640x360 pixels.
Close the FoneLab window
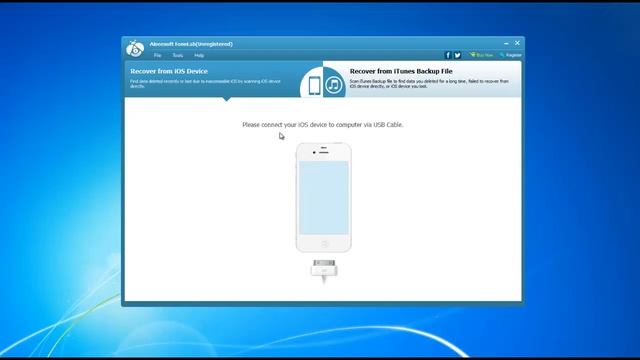point(517,43)
